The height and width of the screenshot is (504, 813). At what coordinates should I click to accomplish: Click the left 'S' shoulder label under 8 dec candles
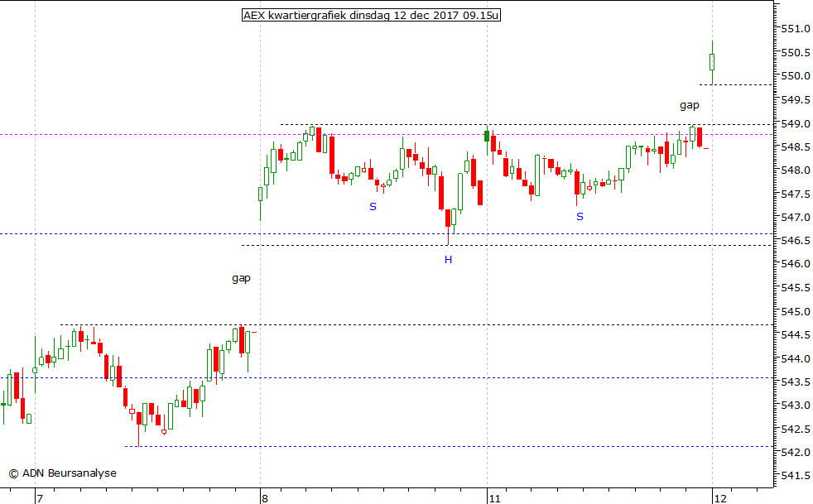(373, 207)
